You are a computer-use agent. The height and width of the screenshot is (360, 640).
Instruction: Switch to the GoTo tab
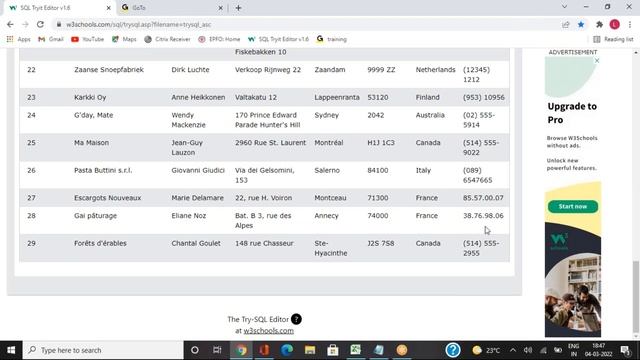tap(171, 8)
